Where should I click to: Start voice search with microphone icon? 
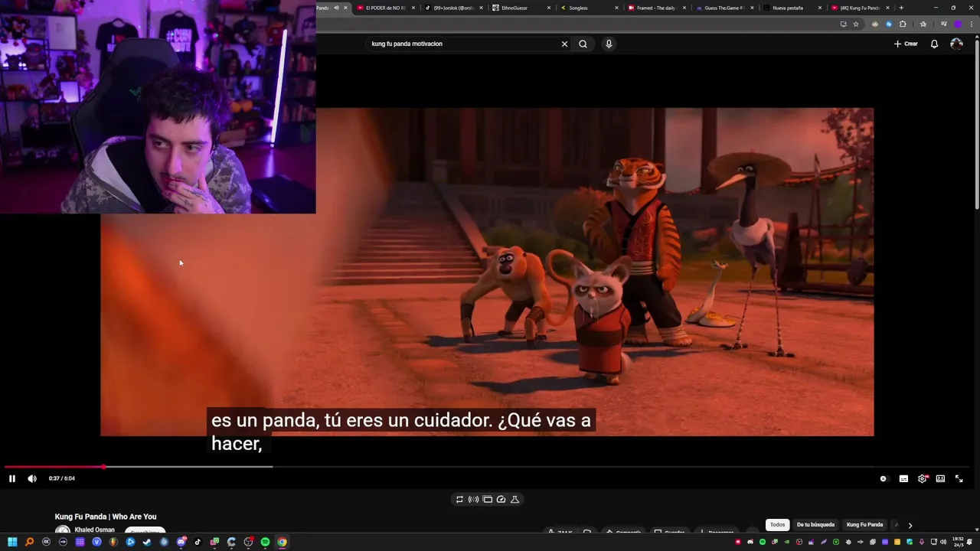(609, 44)
